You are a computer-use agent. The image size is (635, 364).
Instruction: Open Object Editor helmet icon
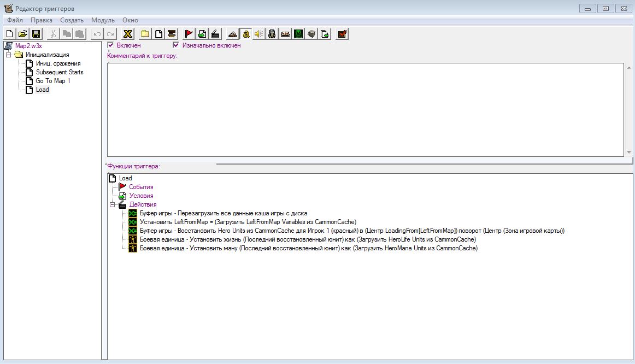coord(272,34)
